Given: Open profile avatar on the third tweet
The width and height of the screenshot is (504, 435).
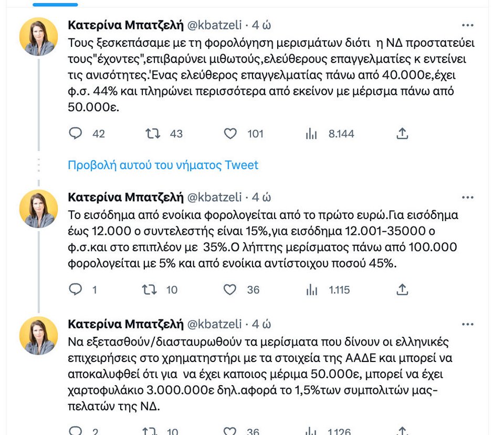Looking at the screenshot, I should coord(38,336).
